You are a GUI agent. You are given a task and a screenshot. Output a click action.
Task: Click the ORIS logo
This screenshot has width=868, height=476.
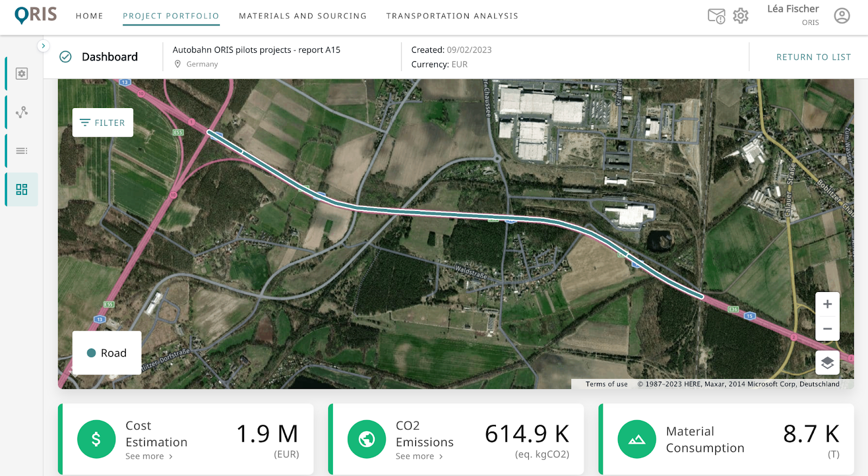click(x=36, y=15)
